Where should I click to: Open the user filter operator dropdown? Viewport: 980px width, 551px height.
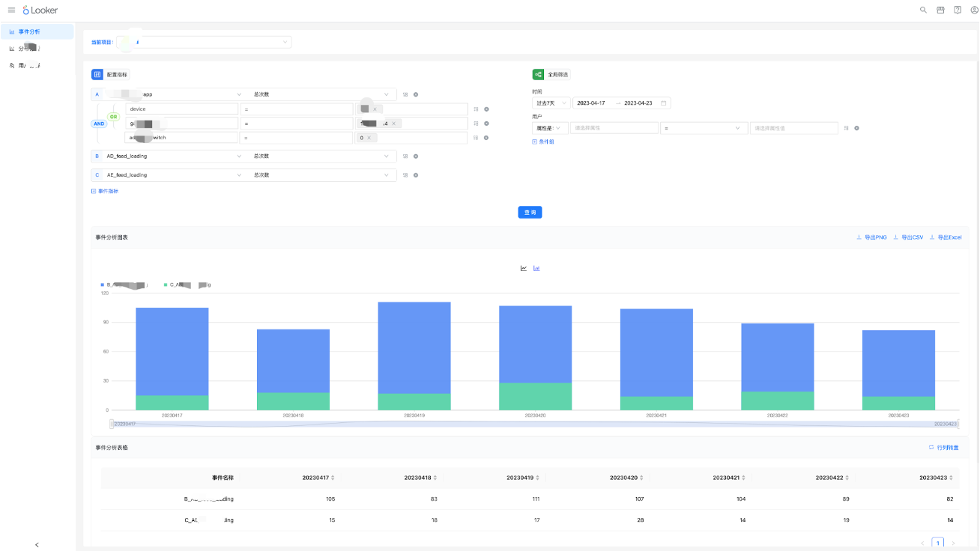[x=704, y=128]
